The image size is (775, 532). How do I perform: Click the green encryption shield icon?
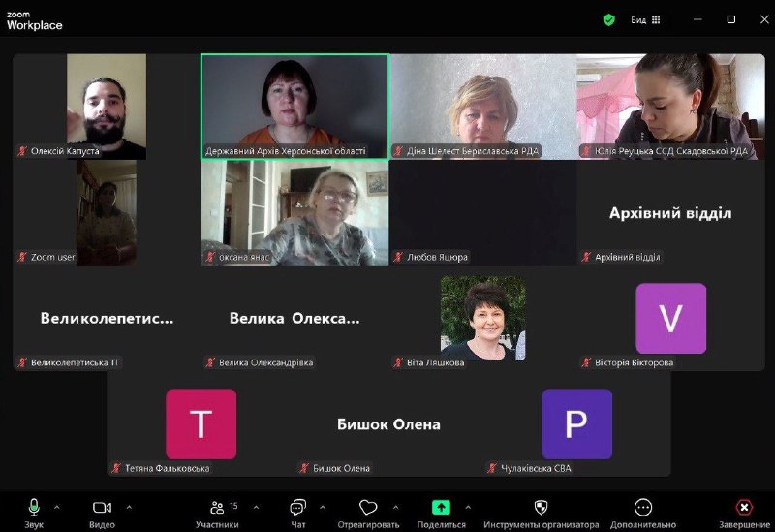tap(608, 19)
